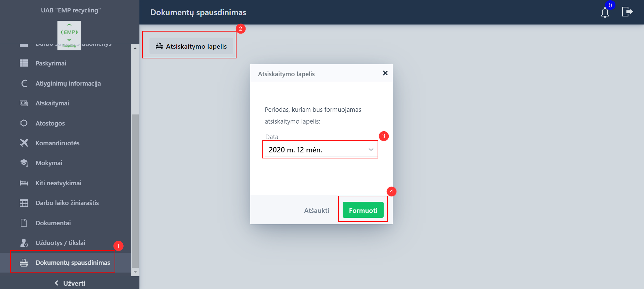This screenshot has height=289, width=644.
Task: Click the euro icon beside Atlyginimų informacija
Action: click(24, 83)
